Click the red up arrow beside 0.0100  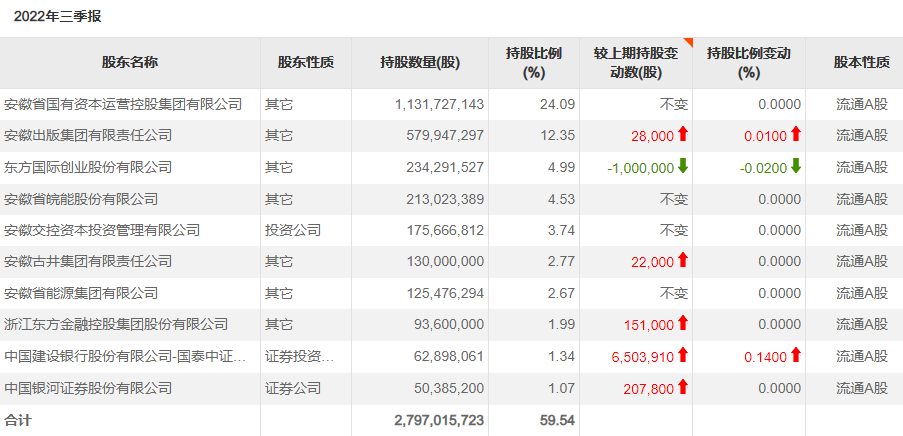(796, 135)
